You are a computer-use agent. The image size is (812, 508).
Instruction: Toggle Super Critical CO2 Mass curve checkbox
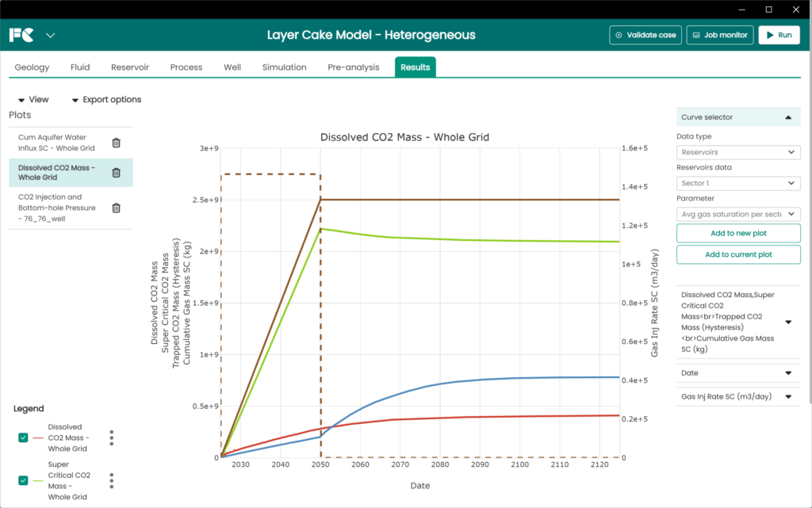(x=24, y=480)
